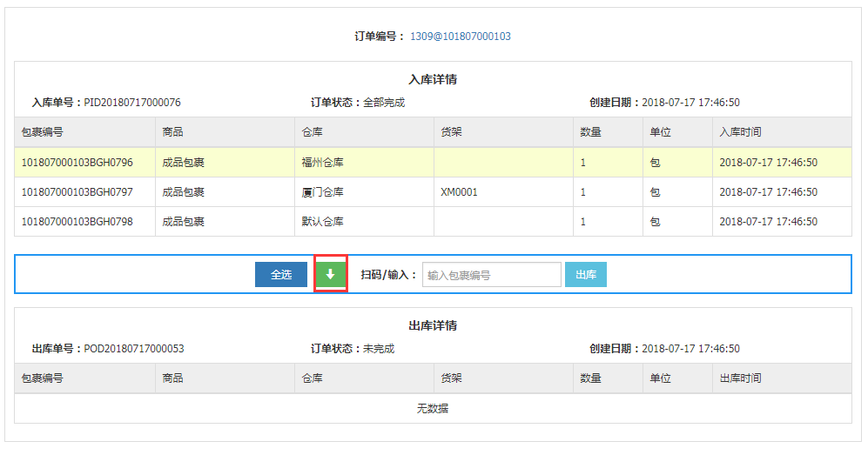
Task: Focus the 输入包裹编号 input field
Action: pyautogui.click(x=491, y=275)
